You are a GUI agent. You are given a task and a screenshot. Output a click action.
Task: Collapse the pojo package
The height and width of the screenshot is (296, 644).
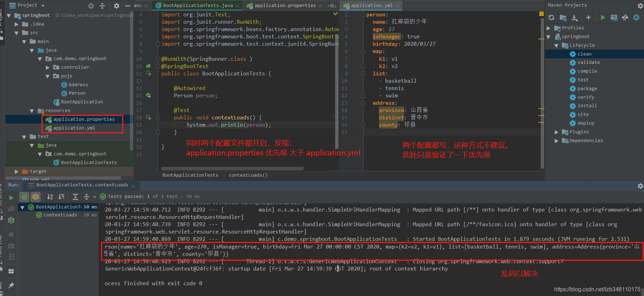pyautogui.click(x=47, y=76)
